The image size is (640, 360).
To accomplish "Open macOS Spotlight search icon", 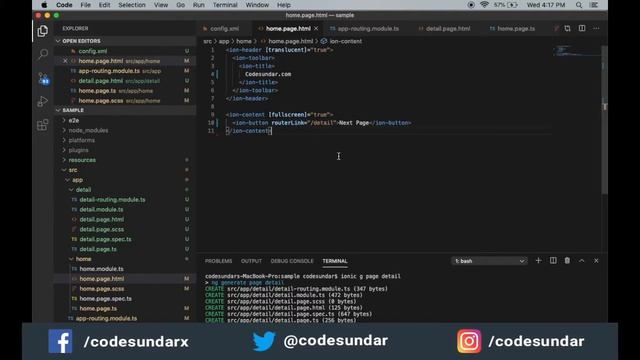I will pyautogui.click(x=579, y=5).
